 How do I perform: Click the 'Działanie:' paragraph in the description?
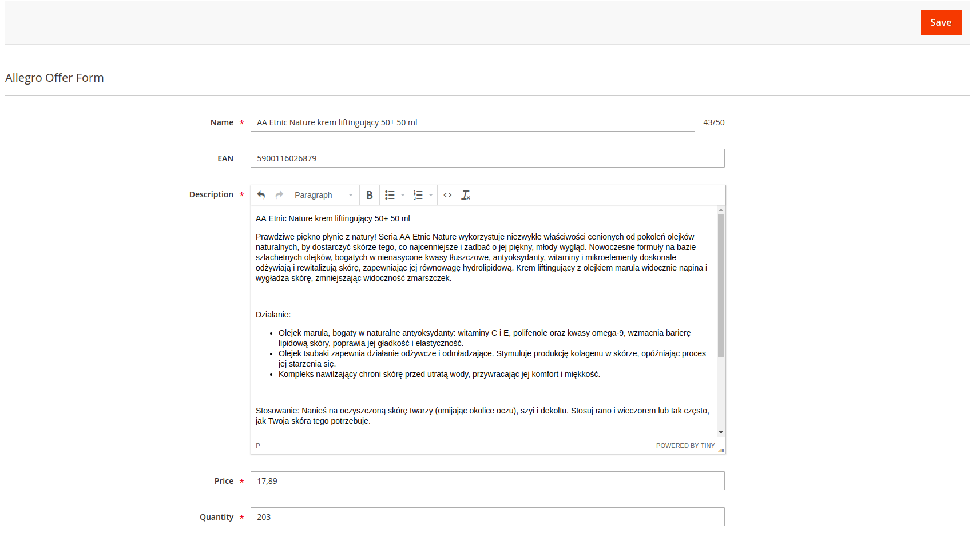273,315
